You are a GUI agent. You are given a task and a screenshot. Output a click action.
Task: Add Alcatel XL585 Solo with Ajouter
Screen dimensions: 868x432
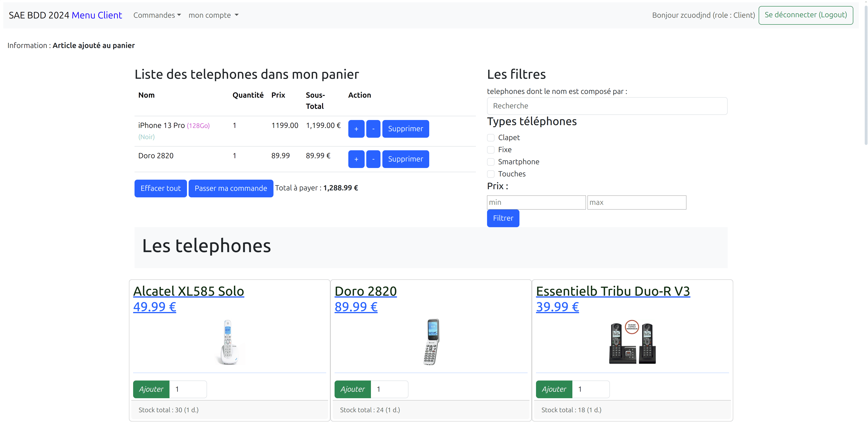coord(151,389)
